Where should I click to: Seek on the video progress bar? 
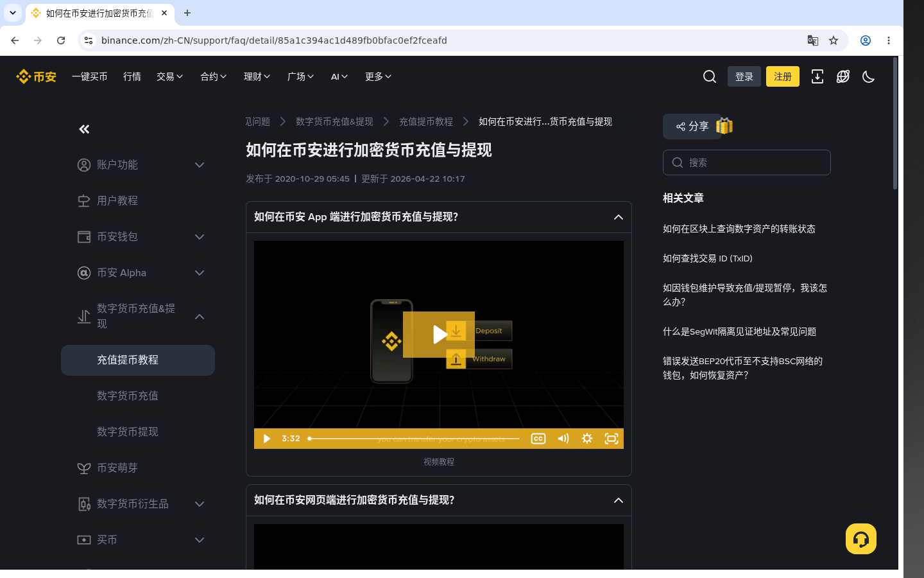pos(414,439)
